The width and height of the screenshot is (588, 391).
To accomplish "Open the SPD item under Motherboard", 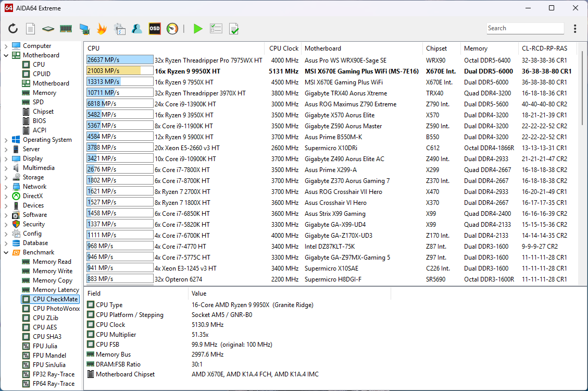I will [x=40, y=102].
